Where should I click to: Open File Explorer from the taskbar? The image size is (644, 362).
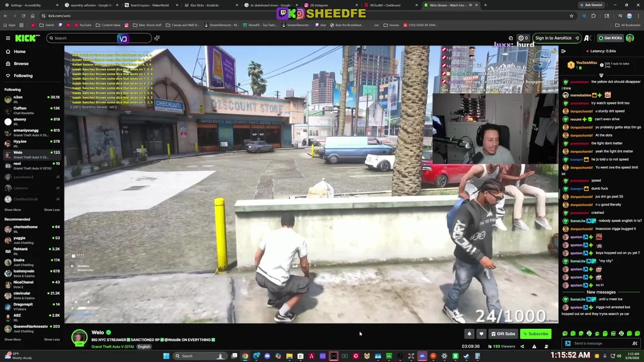coord(289,356)
